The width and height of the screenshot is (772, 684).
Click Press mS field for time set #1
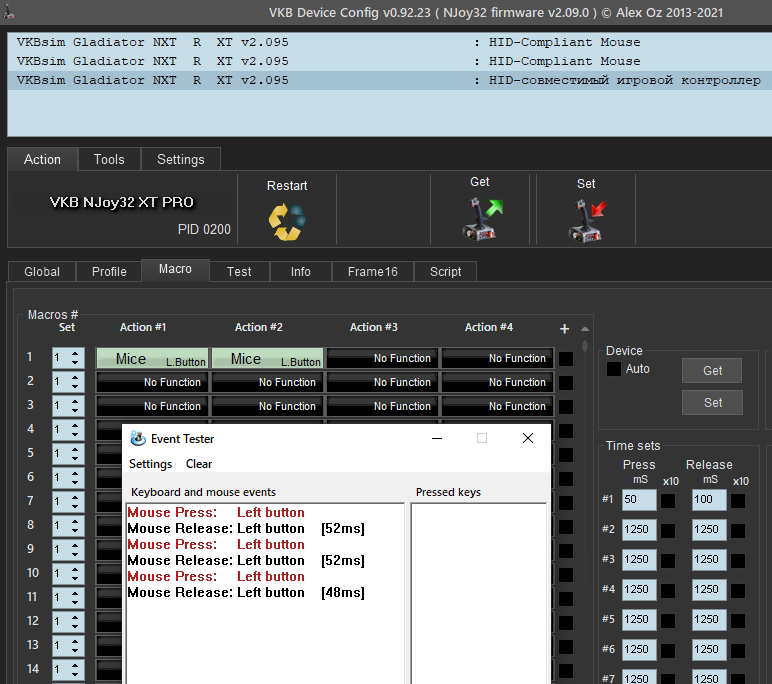(639, 500)
